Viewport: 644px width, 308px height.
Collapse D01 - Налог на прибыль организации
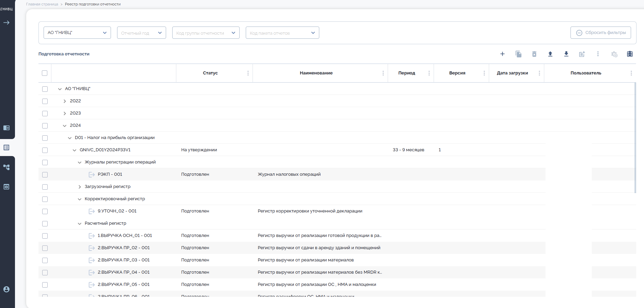[x=70, y=138]
